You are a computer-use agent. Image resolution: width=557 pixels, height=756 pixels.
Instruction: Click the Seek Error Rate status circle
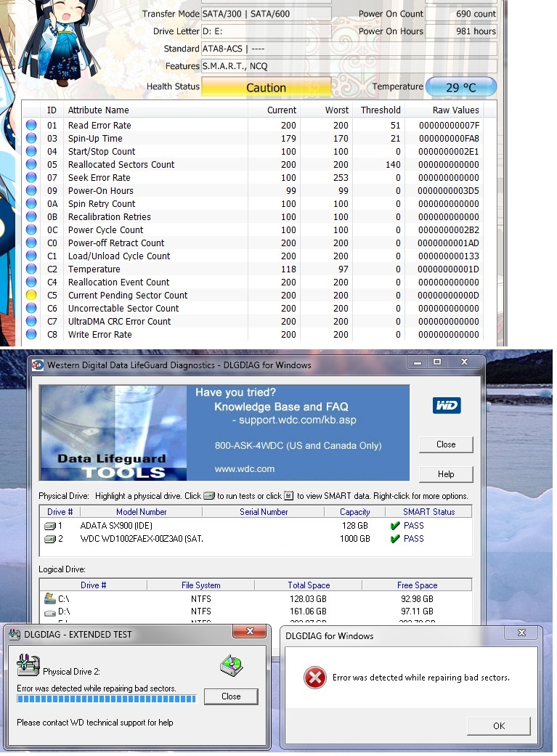click(31, 177)
